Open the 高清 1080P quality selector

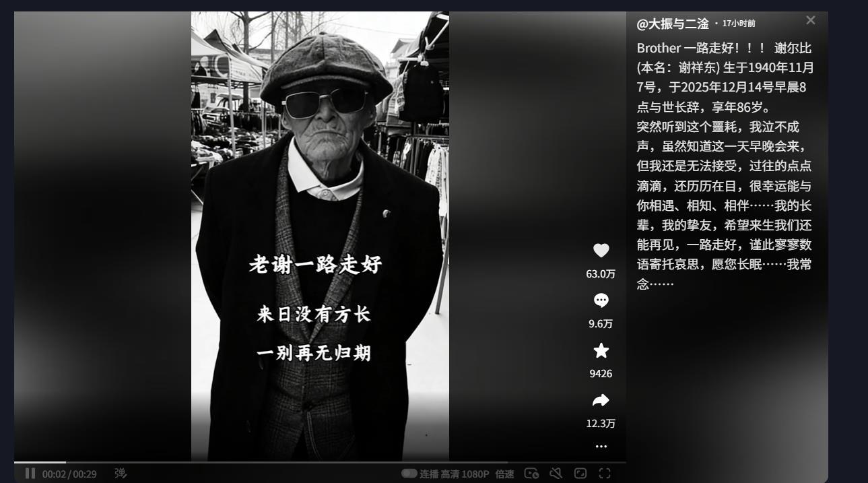pos(465,474)
